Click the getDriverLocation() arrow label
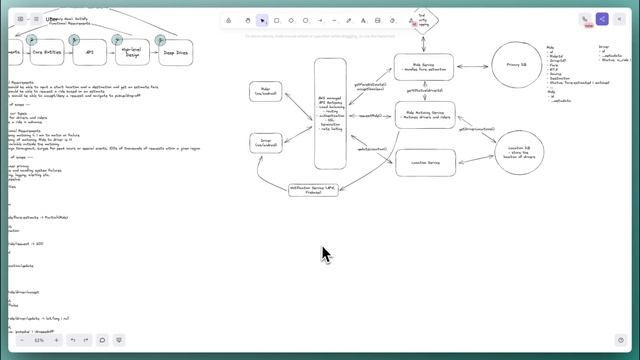 coord(477,129)
